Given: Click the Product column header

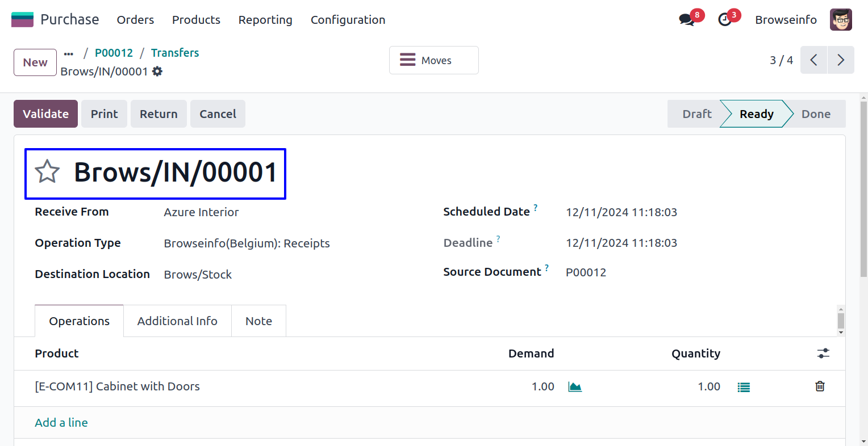Looking at the screenshot, I should point(57,354).
